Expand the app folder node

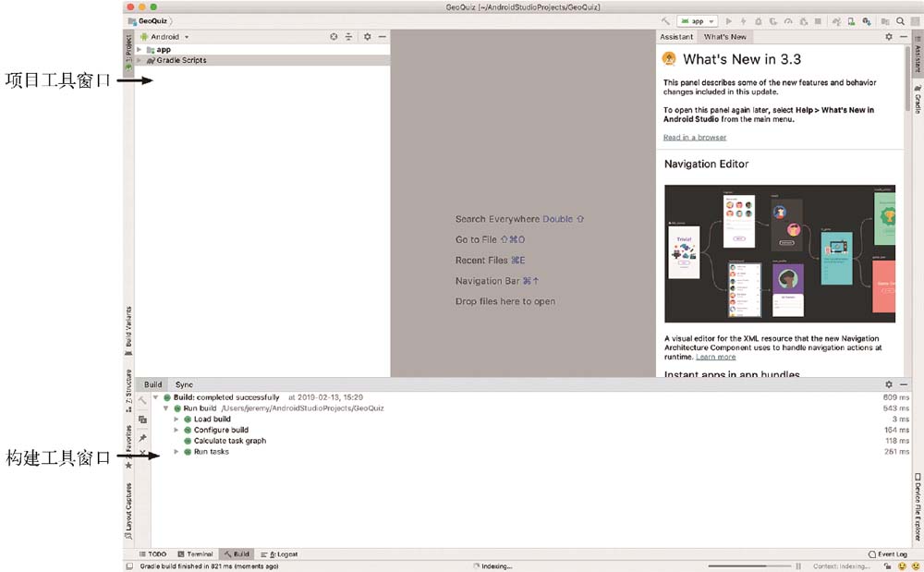[x=140, y=50]
